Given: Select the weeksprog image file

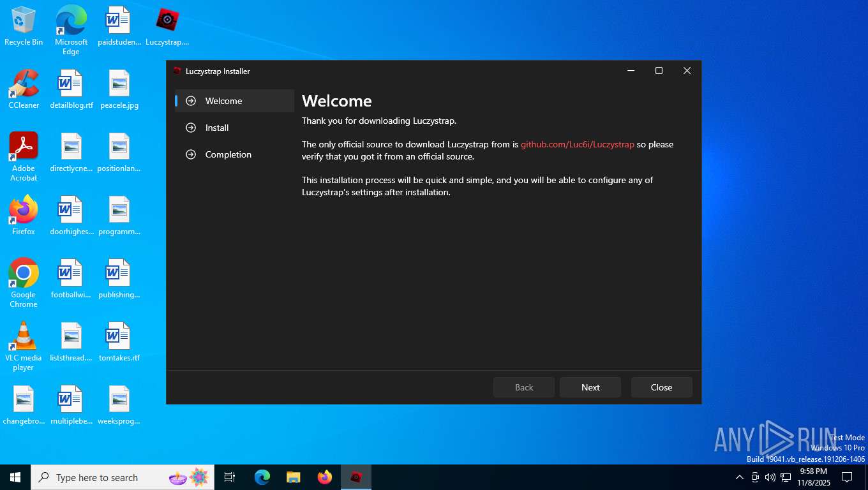Looking at the screenshot, I should click(x=119, y=406).
